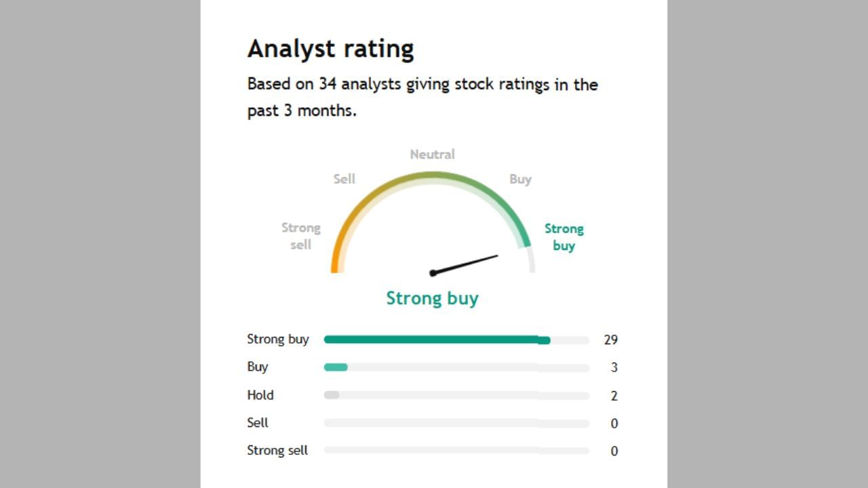The width and height of the screenshot is (868, 488).
Task: Click the gray Buy label above the gauge arc
Action: tap(520, 179)
